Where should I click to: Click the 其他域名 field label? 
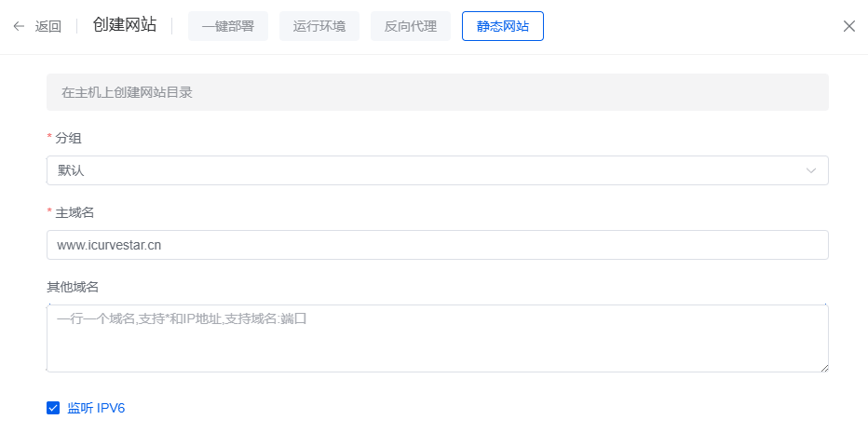tap(73, 286)
